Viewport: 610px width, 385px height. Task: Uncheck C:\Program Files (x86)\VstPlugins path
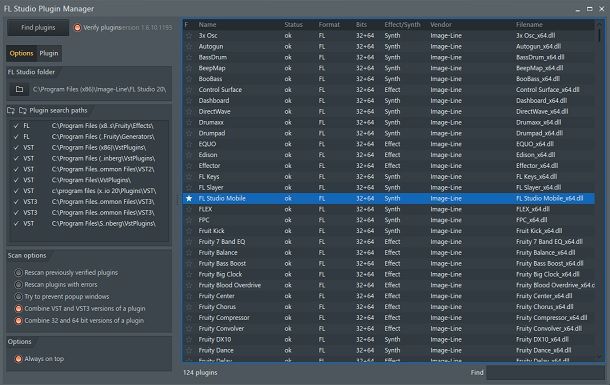click(16, 148)
